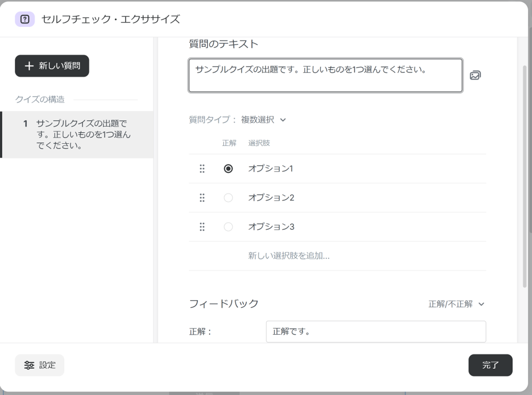Mark オプション2 as the correct answer
Viewport: 532px width, 395px height.
(x=228, y=198)
